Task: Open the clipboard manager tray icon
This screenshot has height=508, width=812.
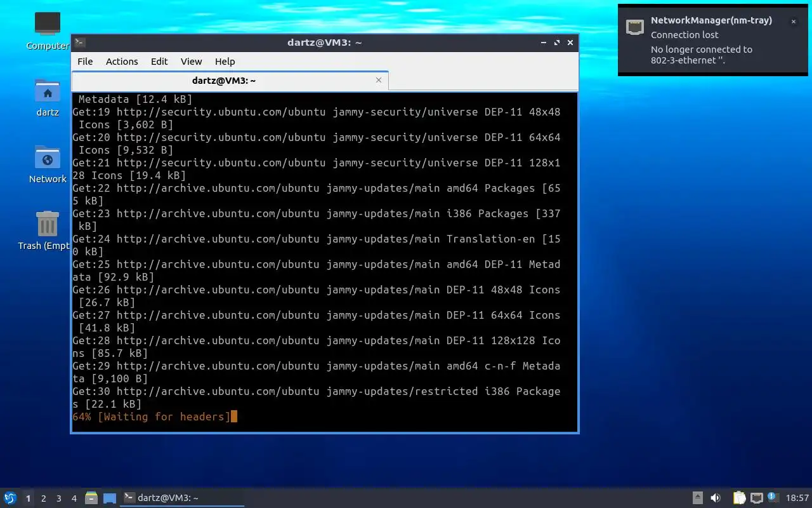Action: pos(739,498)
